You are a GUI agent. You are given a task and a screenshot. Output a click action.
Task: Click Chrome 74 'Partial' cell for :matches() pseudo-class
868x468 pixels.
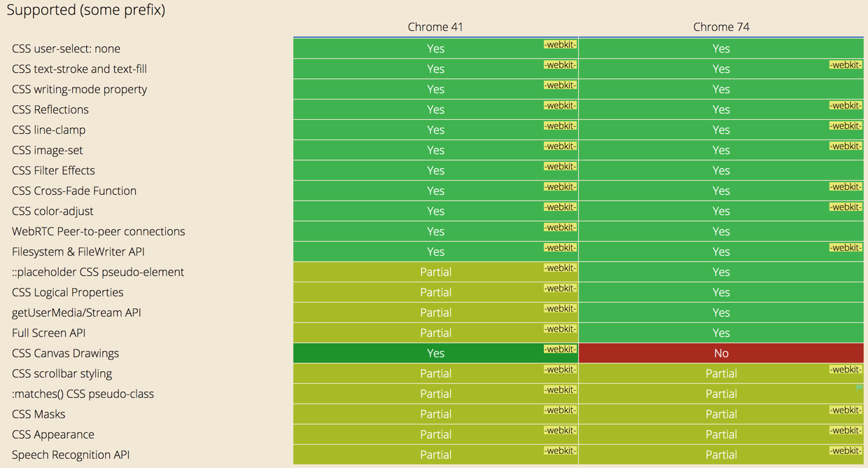[721, 394]
